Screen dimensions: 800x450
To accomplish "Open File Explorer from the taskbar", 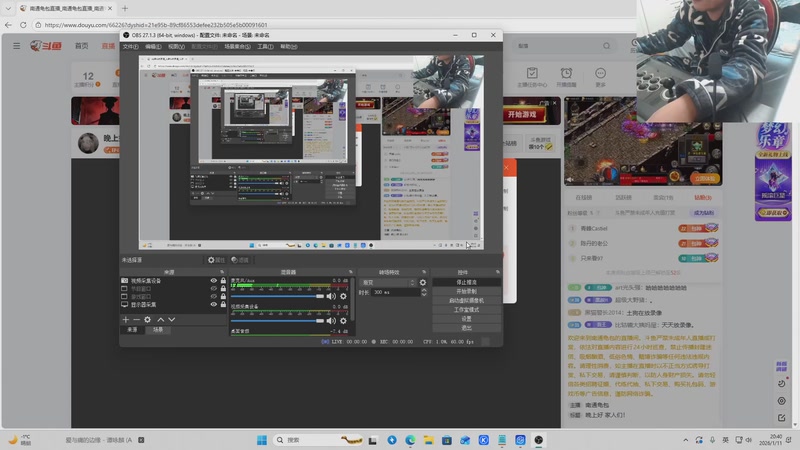I will pyautogui.click(x=429, y=440).
